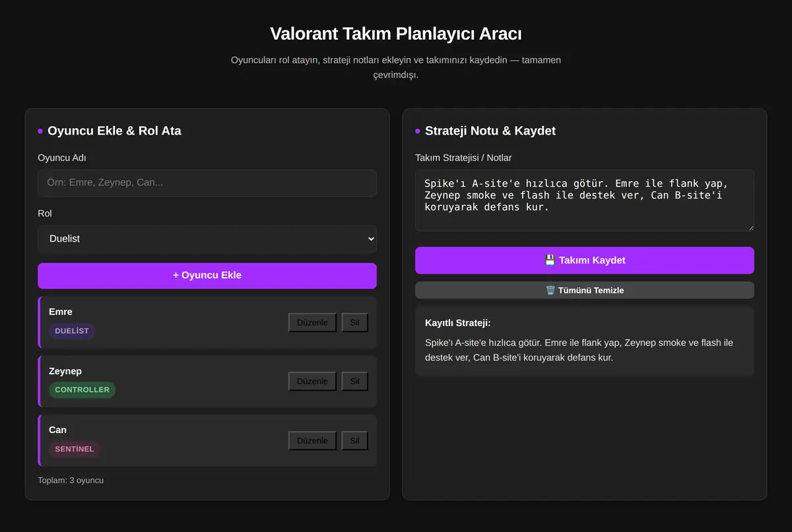Click the DUELIST role badge under Emre
This screenshot has width=792, height=532.
click(72, 331)
